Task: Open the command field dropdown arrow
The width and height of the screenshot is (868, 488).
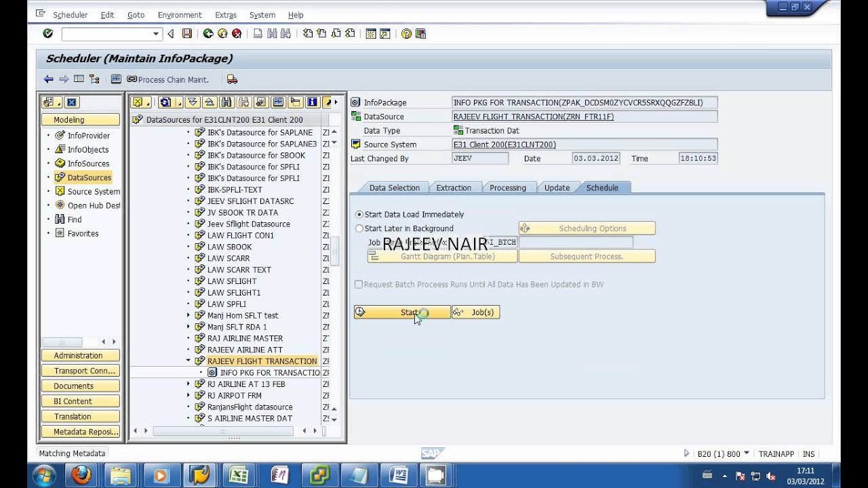Action: [156, 33]
